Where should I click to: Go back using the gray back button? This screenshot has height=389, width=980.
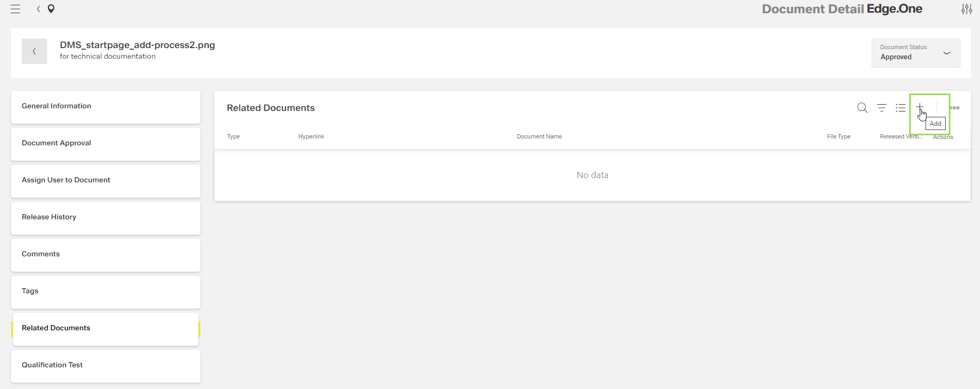tap(34, 51)
